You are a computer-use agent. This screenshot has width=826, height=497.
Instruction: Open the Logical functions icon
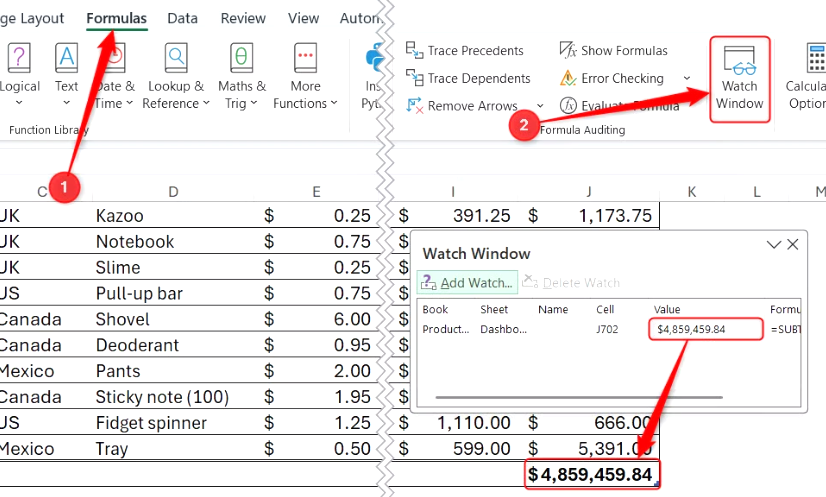[x=19, y=57]
